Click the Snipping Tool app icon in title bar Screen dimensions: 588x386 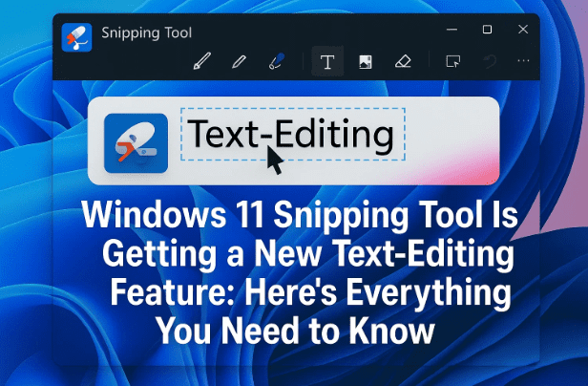tap(77, 37)
